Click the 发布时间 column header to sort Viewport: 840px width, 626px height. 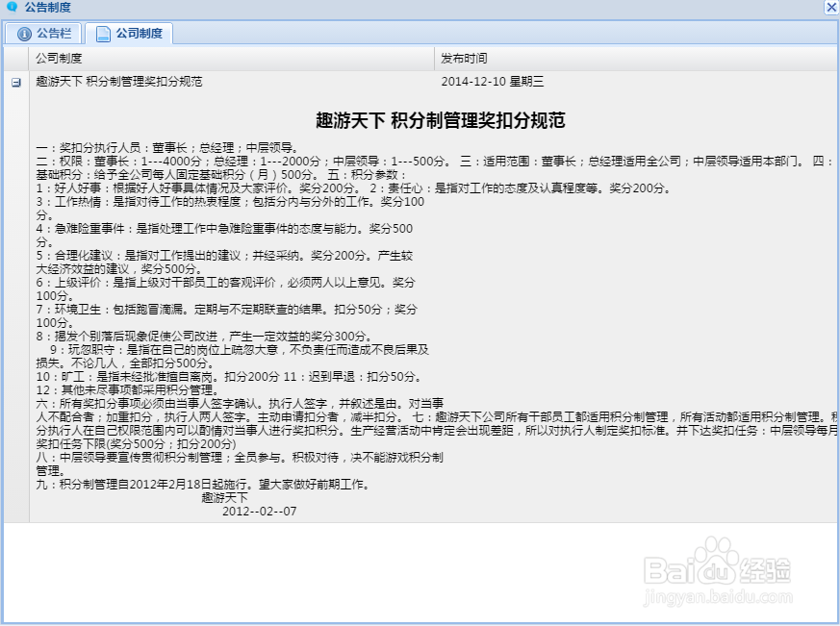click(x=463, y=57)
